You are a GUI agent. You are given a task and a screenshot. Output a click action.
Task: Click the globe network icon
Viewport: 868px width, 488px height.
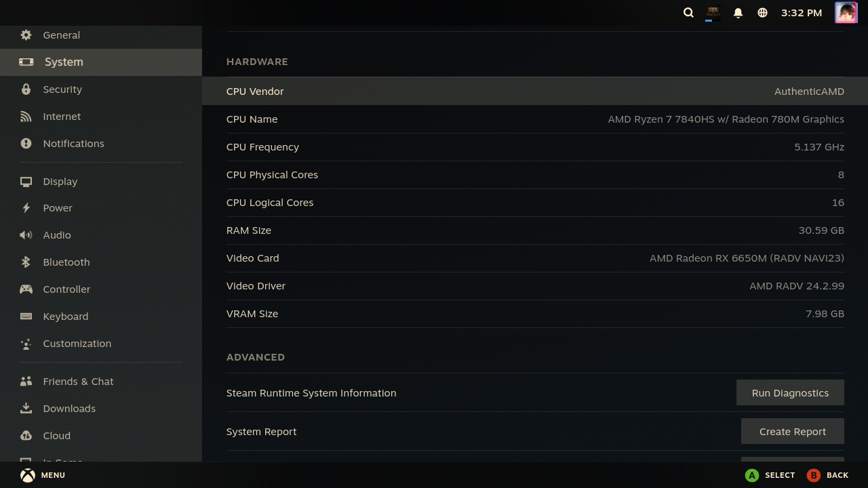pos(762,12)
